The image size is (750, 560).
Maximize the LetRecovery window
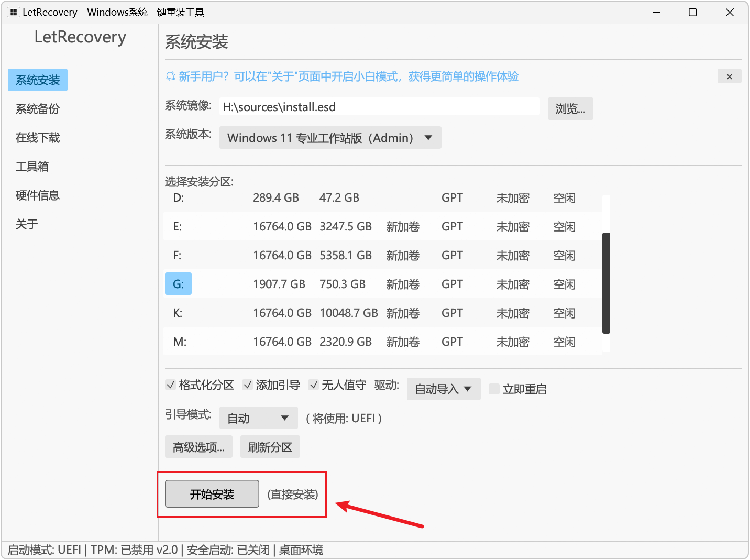point(692,12)
